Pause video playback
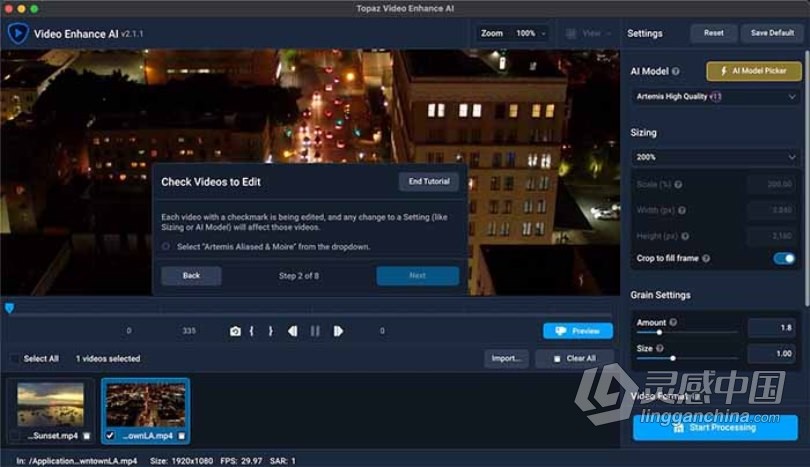This screenshot has height=467, width=810. pyautogui.click(x=315, y=331)
